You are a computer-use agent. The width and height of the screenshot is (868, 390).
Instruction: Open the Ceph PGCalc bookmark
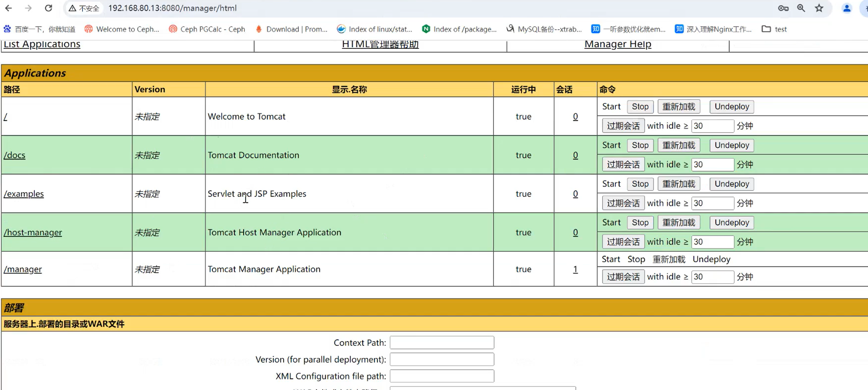click(207, 29)
